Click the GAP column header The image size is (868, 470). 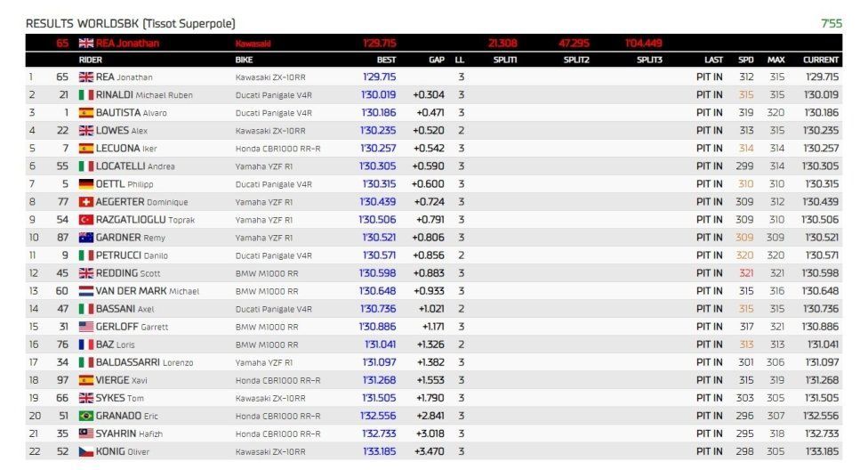(437, 60)
